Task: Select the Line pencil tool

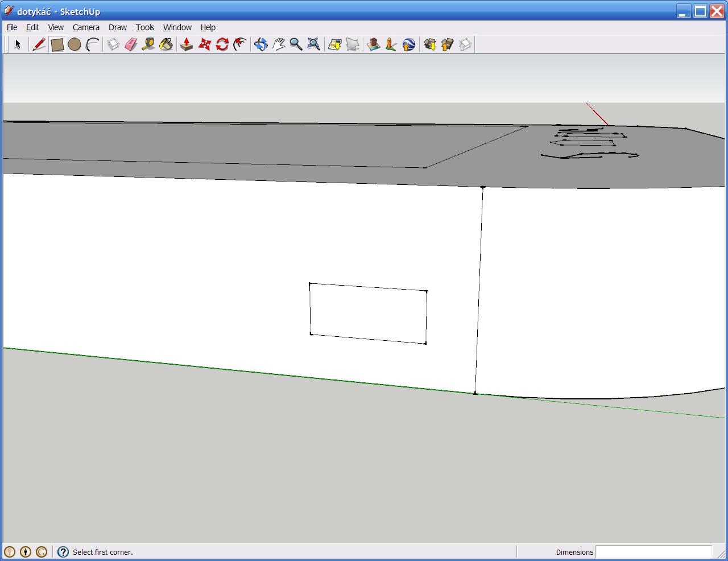Action: coord(39,44)
